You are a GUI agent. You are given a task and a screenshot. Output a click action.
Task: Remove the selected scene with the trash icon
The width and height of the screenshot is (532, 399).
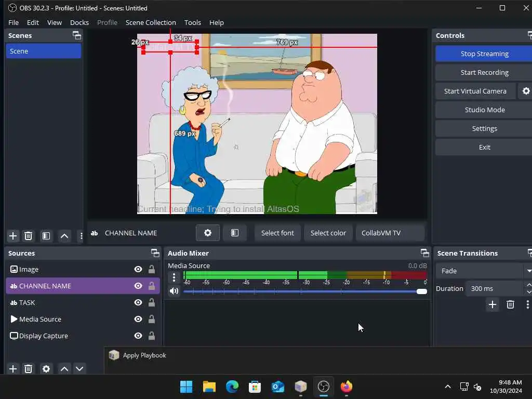29,236
